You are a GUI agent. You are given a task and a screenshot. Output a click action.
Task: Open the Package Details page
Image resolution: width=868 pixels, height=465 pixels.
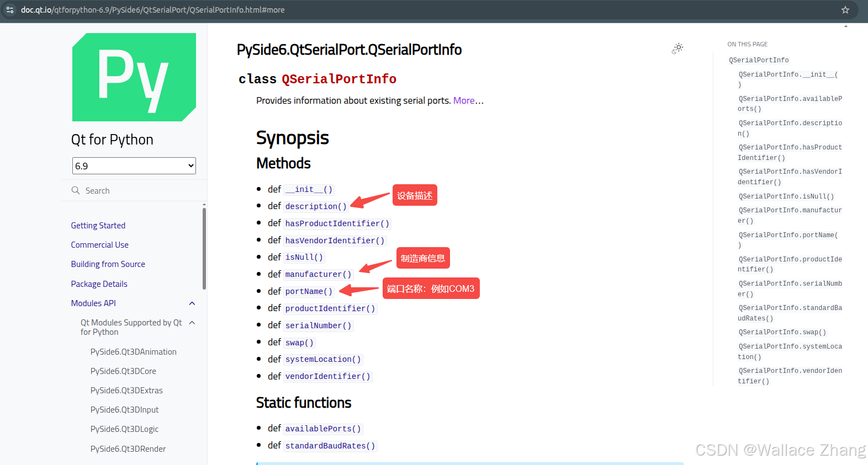(99, 284)
